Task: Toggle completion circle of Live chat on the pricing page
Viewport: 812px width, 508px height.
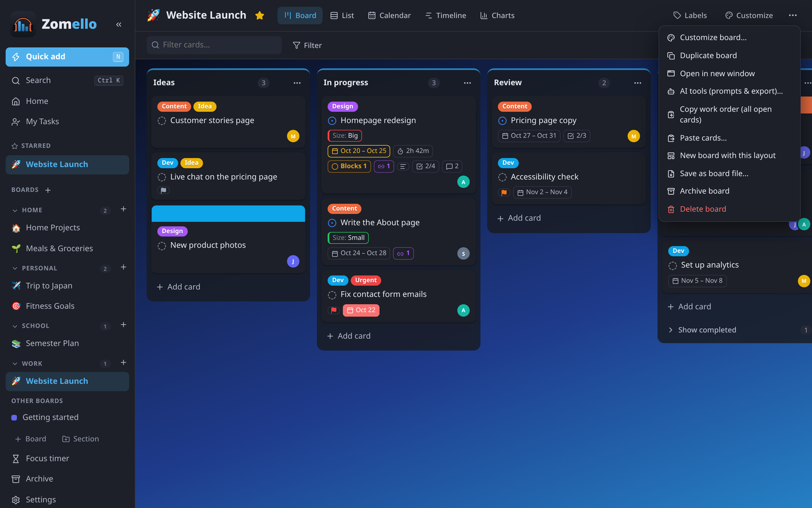Action: pos(162,177)
